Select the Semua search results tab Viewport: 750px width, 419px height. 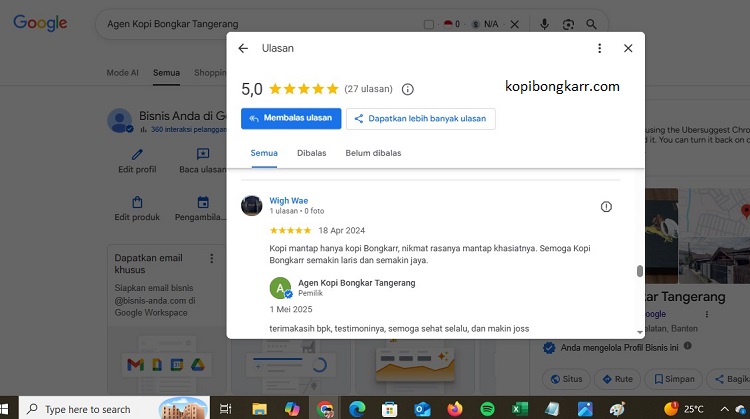tap(166, 73)
